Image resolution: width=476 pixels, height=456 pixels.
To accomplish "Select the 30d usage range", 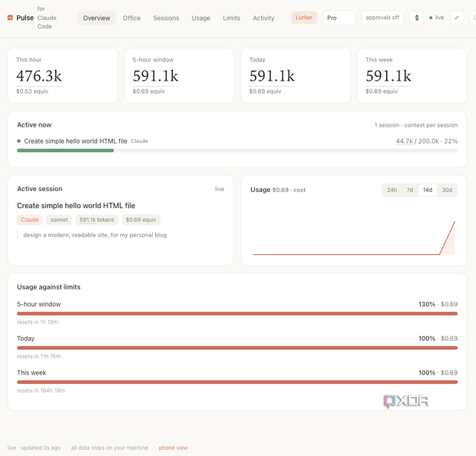I will 447,190.
